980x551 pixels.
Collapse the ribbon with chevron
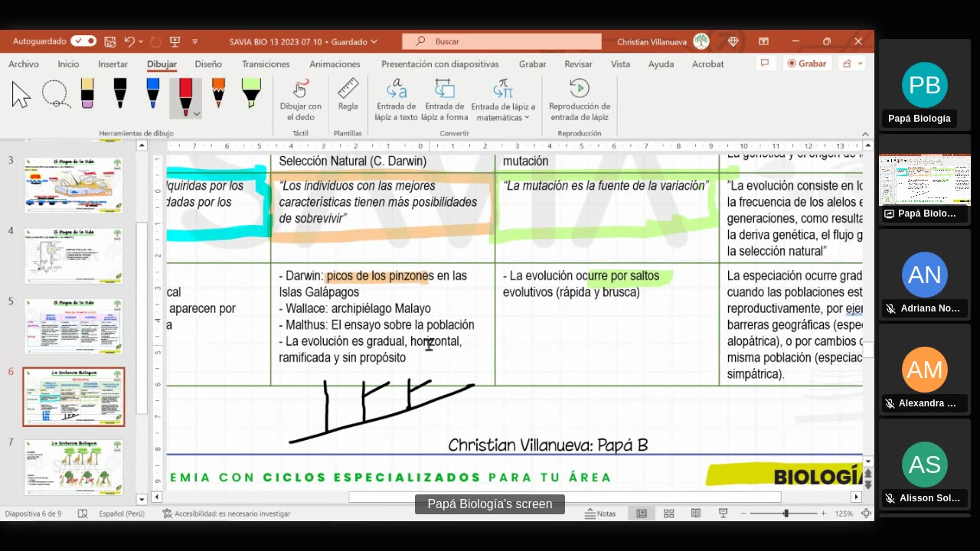(x=865, y=134)
